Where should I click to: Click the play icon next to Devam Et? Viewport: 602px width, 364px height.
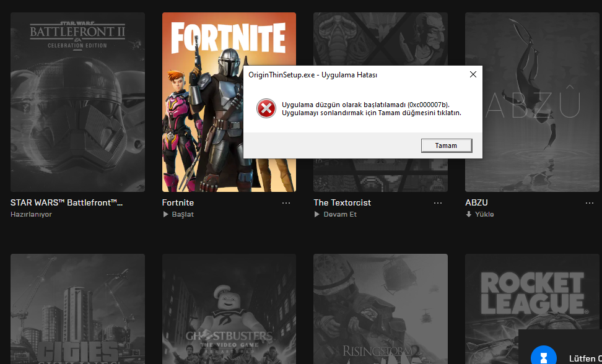[x=316, y=214]
